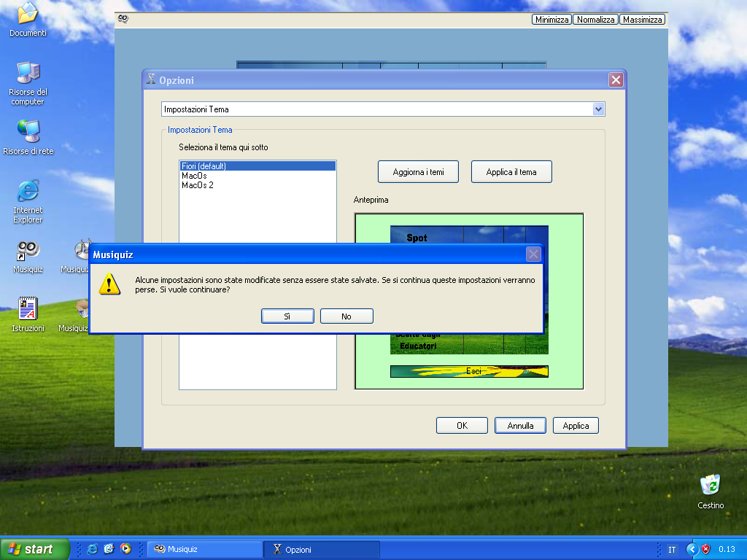Click the Aggiorna i temi button

point(418,172)
